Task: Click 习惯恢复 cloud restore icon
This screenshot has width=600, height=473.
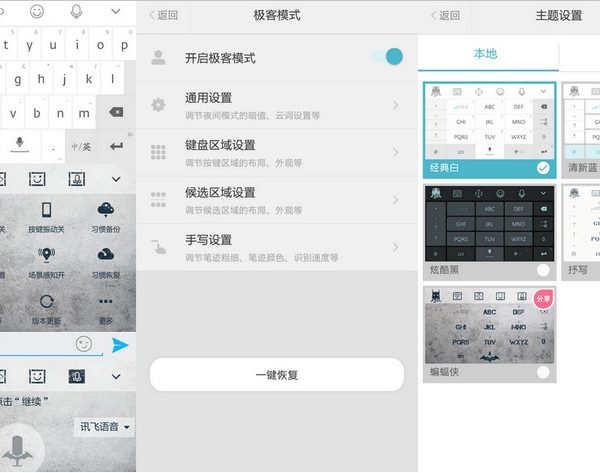Action: coord(105,256)
